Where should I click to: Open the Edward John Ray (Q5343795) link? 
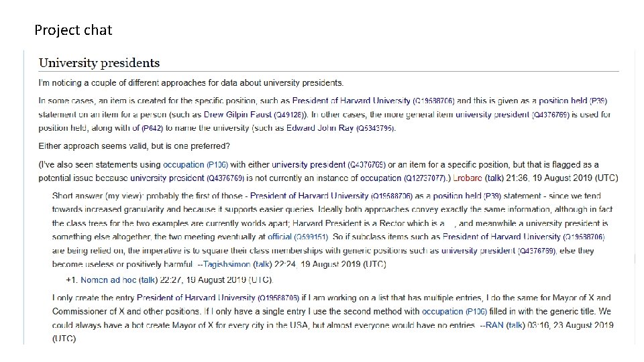[341, 128]
